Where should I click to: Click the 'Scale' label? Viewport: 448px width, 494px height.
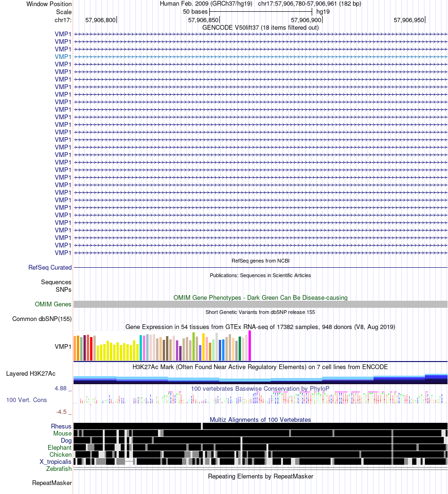coord(64,12)
